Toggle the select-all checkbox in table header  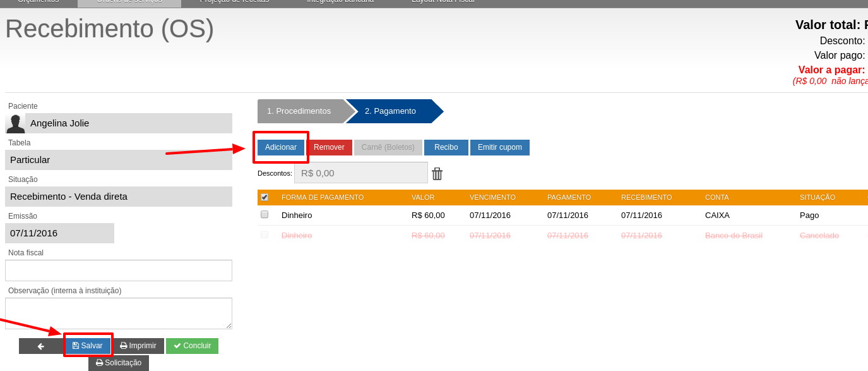point(265,197)
